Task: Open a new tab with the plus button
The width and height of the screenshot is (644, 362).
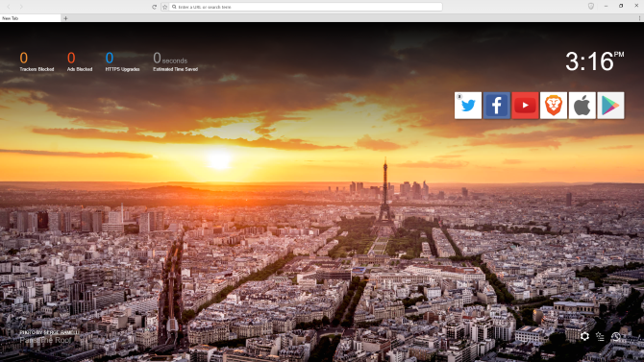Action: (65, 18)
